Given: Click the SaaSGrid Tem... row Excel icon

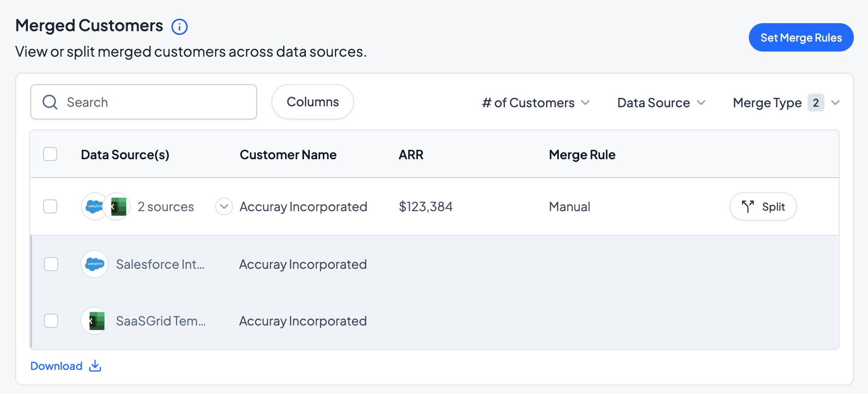Looking at the screenshot, I should (95, 321).
